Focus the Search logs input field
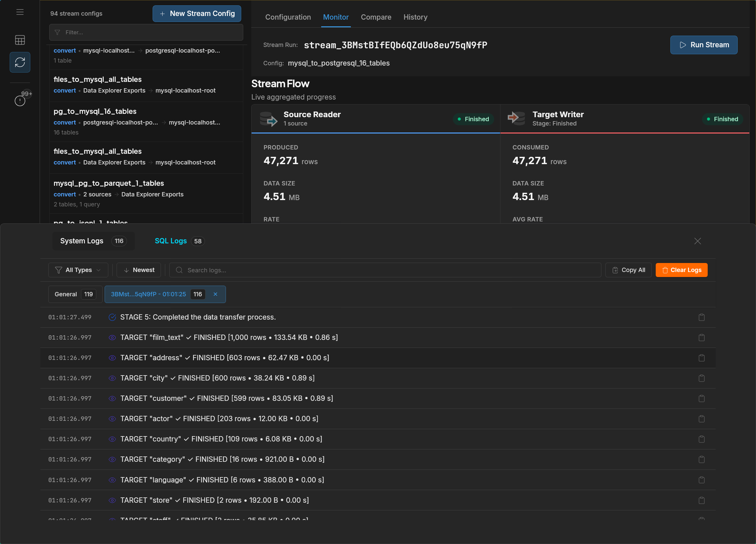This screenshot has height=544, width=756. (x=385, y=270)
